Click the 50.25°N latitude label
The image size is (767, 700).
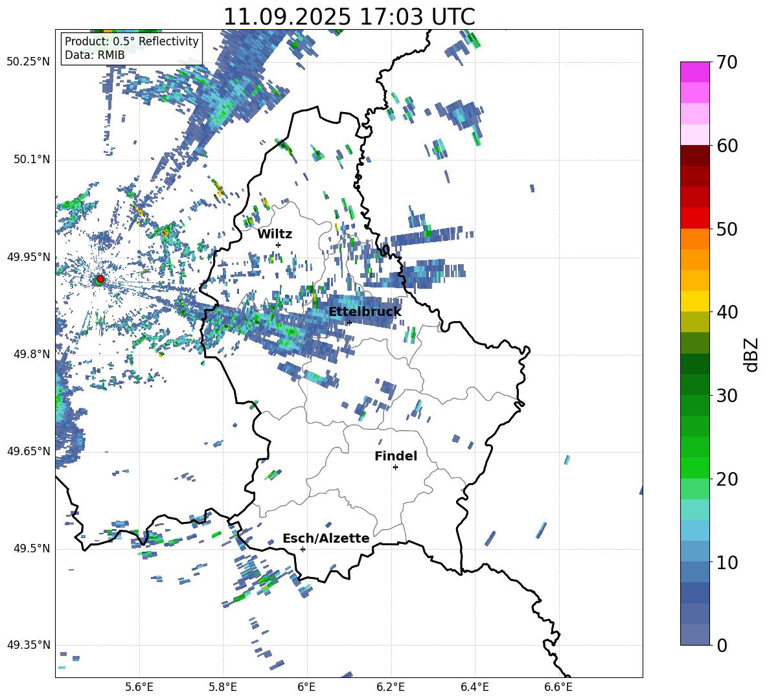coord(29,62)
